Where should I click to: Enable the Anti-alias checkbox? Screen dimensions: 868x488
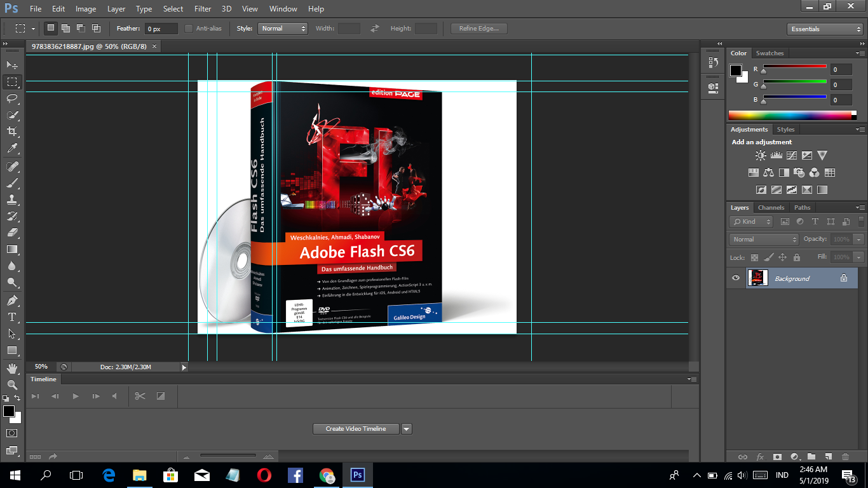[x=189, y=29]
